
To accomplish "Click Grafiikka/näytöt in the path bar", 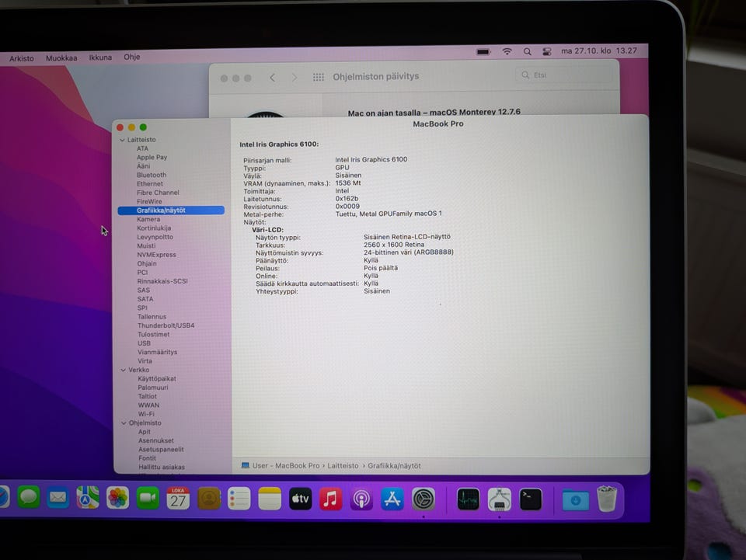I will coord(395,466).
